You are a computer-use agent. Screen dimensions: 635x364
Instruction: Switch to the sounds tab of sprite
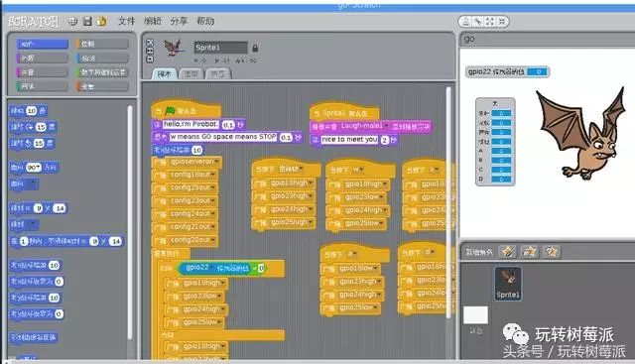218,74
